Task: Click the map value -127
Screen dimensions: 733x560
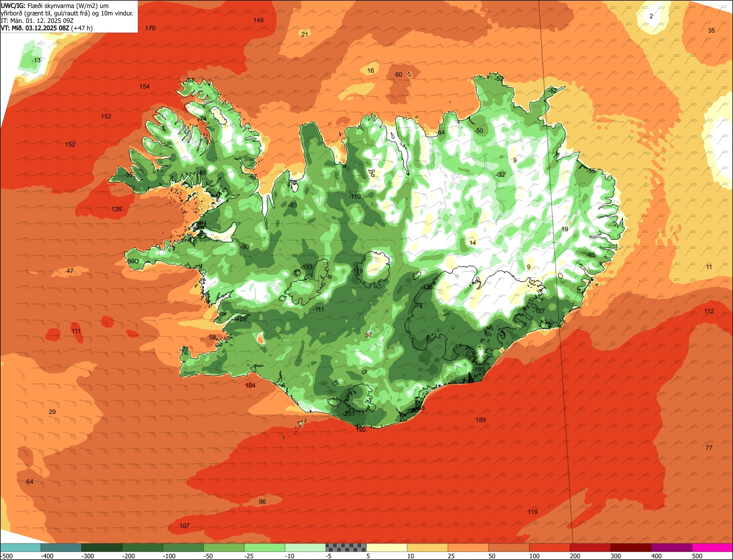Action: click(x=539, y=311)
